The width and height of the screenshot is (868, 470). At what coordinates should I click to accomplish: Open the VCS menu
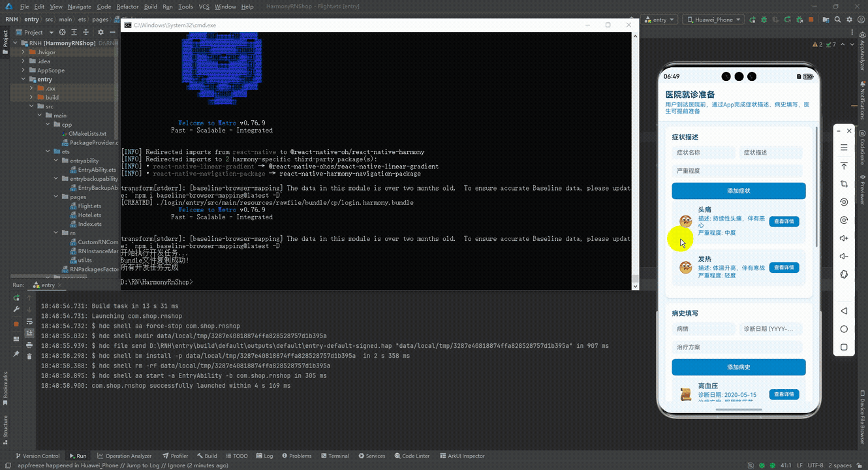click(204, 7)
